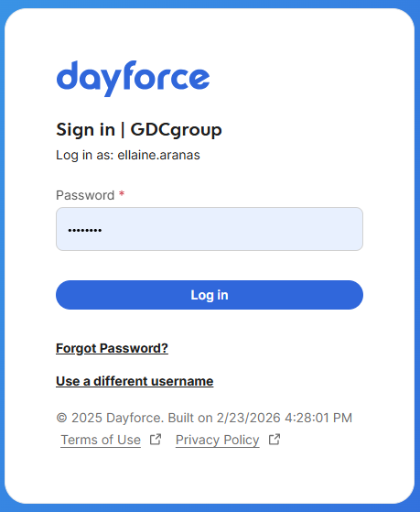Open the Privacy Policy link

[218, 440]
